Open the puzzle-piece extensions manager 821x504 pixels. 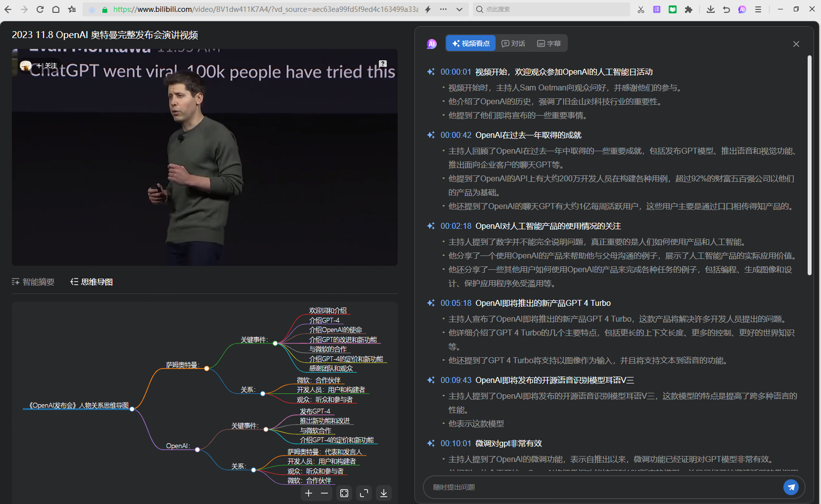[688, 9]
